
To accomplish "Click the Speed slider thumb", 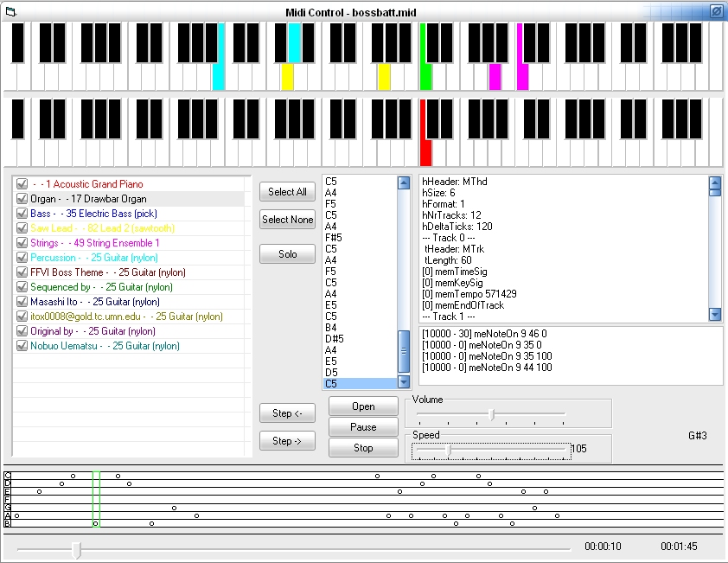I will coord(449,450).
